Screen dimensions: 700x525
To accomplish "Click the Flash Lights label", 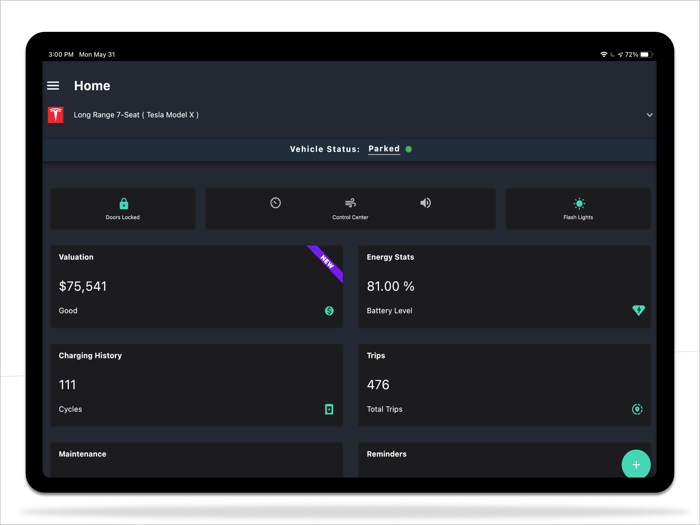I will [578, 217].
